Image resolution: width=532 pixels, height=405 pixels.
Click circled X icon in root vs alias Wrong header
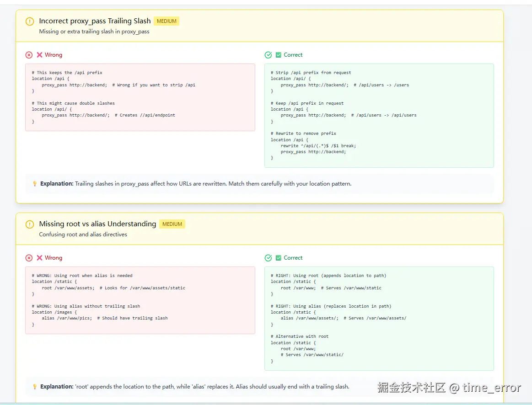click(x=29, y=258)
